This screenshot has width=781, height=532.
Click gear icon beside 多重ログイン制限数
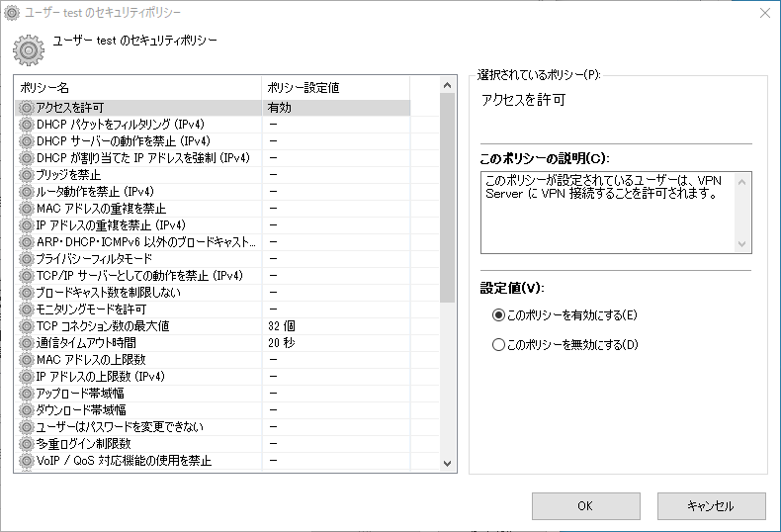point(26,443)
